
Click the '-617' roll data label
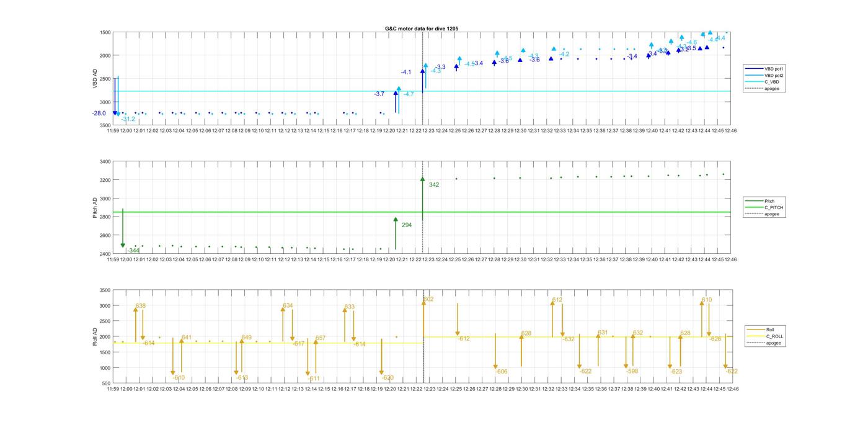(x=298, y=344)
